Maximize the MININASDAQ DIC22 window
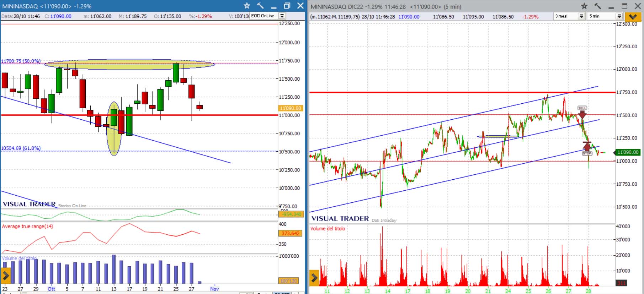The image size is (644, 294). coord(624,6)
